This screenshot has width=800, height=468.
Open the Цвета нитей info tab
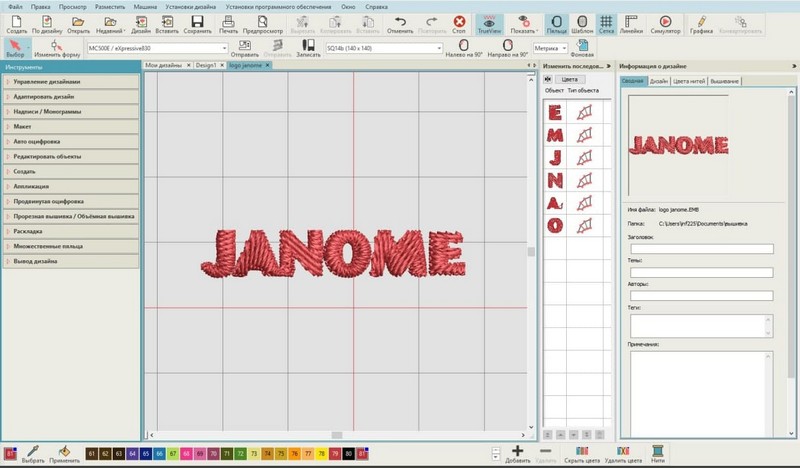(689, 81)
